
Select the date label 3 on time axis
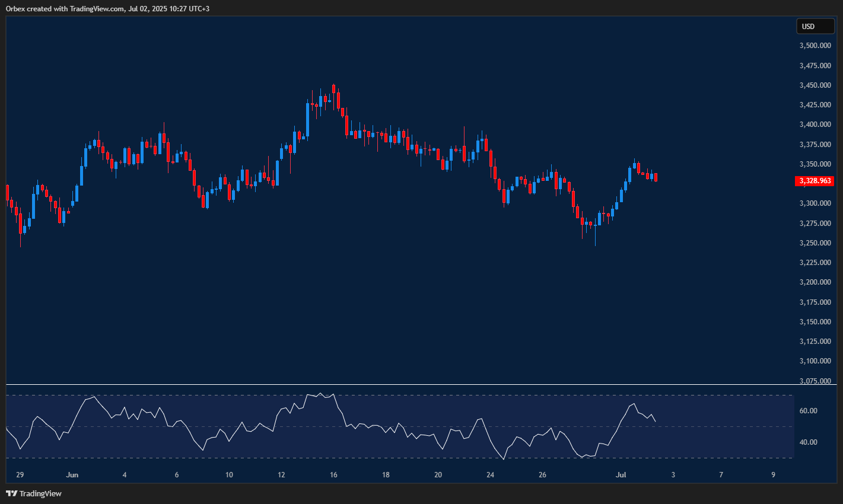(x=673, y=475)
